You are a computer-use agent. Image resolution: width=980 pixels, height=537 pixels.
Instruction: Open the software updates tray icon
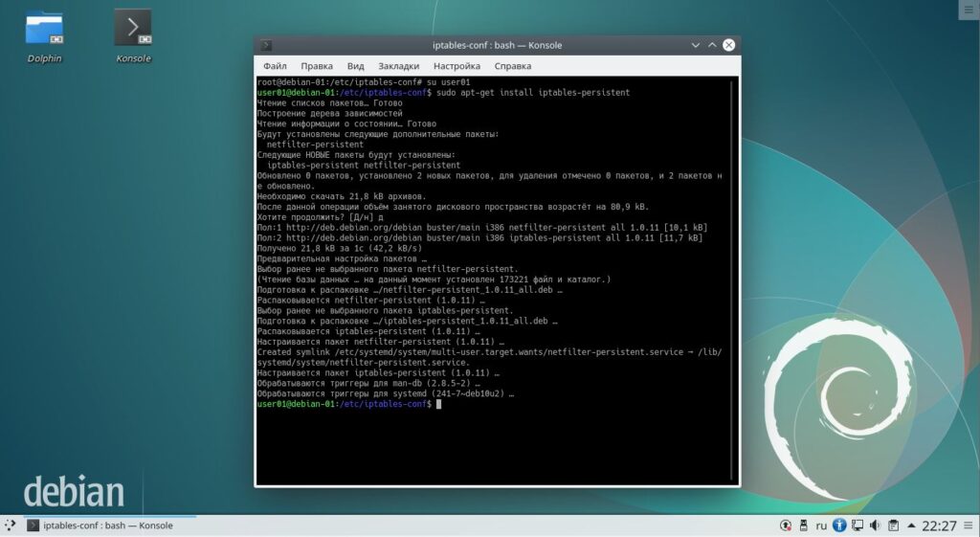(x=786, y=526)
